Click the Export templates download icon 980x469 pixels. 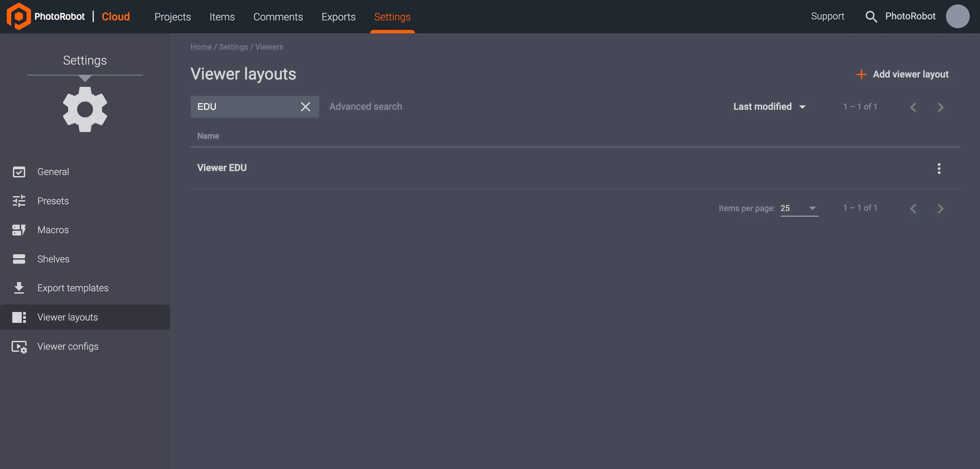coord(19,288)
